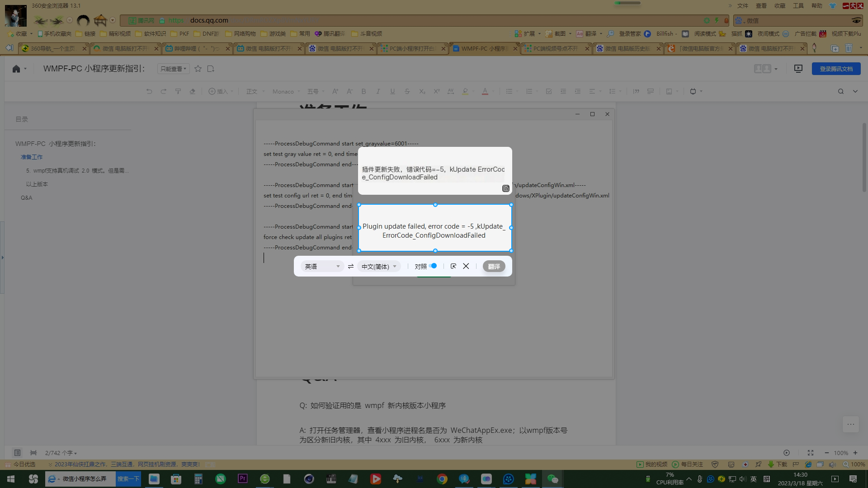Toggle the browser 夜间模式 night mode
868x488 pixels.
768,34
